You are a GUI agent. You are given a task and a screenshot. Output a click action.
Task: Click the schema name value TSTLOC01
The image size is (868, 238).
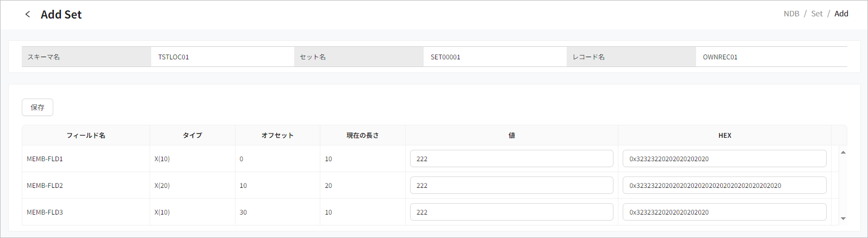pos(173,57)
